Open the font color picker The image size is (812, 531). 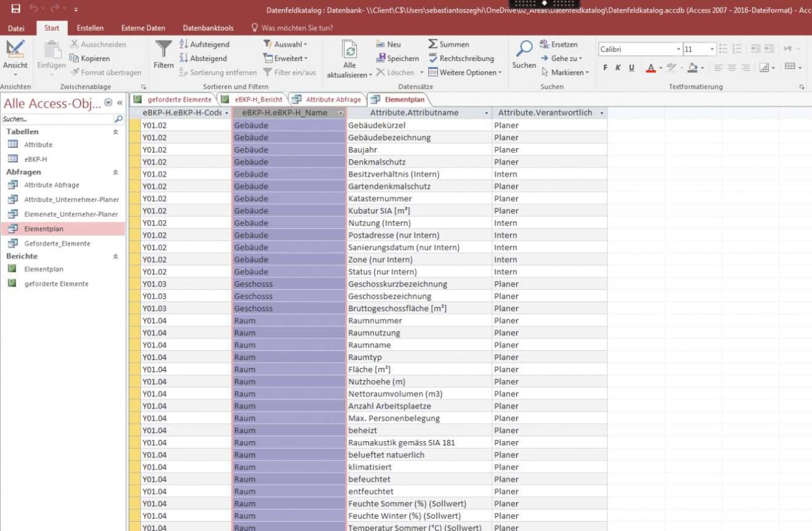click(661, 68)
